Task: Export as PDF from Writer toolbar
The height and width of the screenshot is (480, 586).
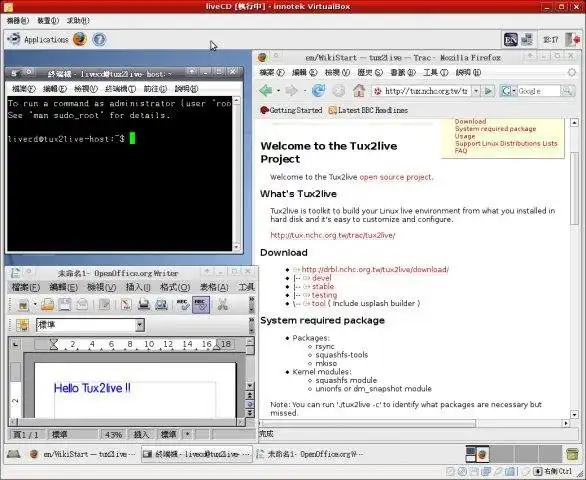Action: pos(126,305)
